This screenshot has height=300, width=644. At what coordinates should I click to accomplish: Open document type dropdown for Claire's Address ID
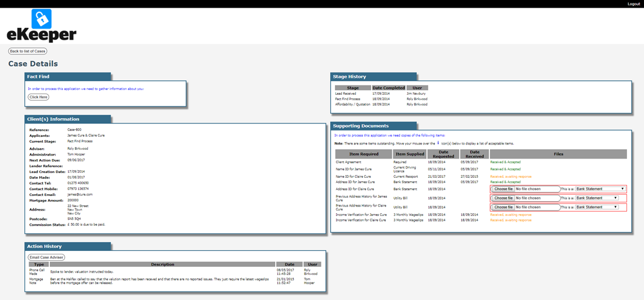(x=600, y=189)
